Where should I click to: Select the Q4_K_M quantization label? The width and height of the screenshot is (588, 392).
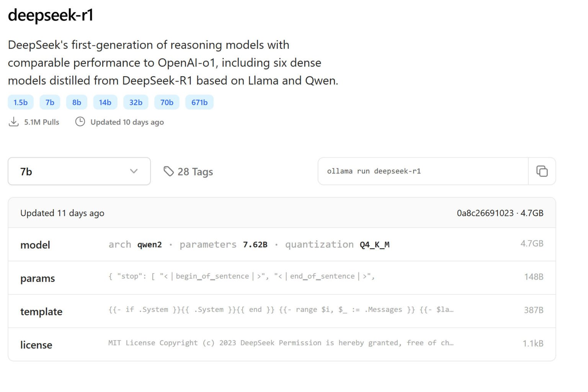pyautogui.click(x=374, y=244)
